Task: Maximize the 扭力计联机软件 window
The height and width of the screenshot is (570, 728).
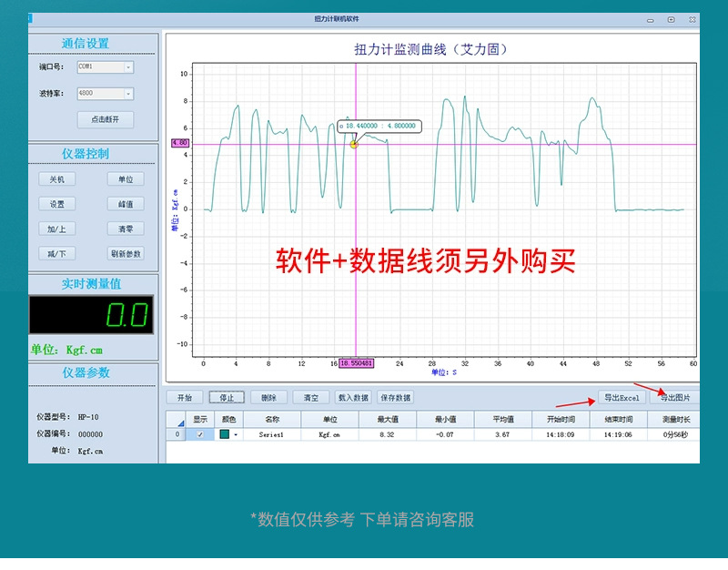Action: click(x=671, y=19)
